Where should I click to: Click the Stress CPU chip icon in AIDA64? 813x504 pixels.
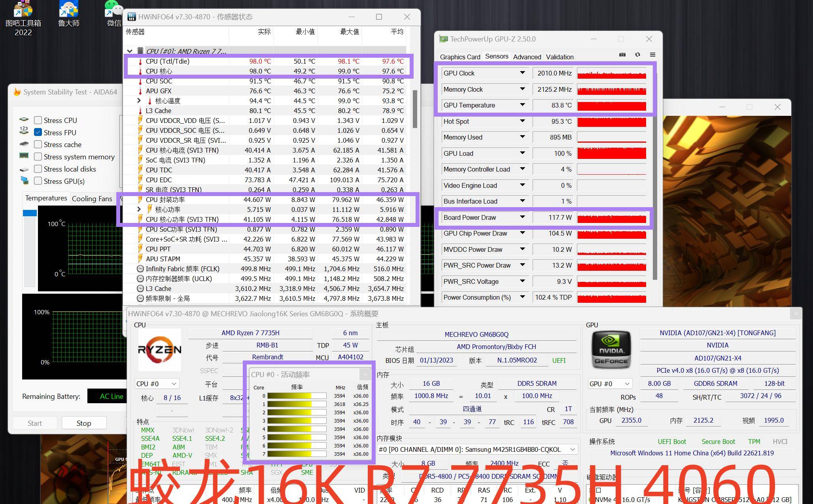(24, 119)
